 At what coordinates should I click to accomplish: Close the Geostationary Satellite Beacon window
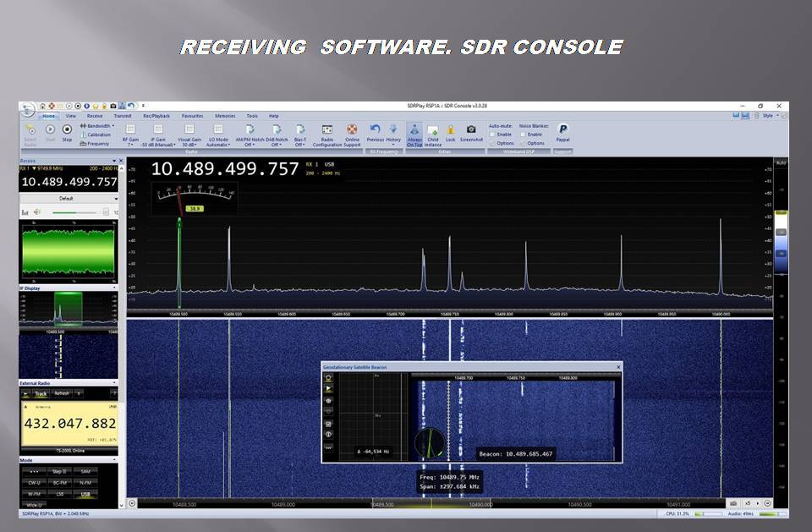[x=617, y=367]
